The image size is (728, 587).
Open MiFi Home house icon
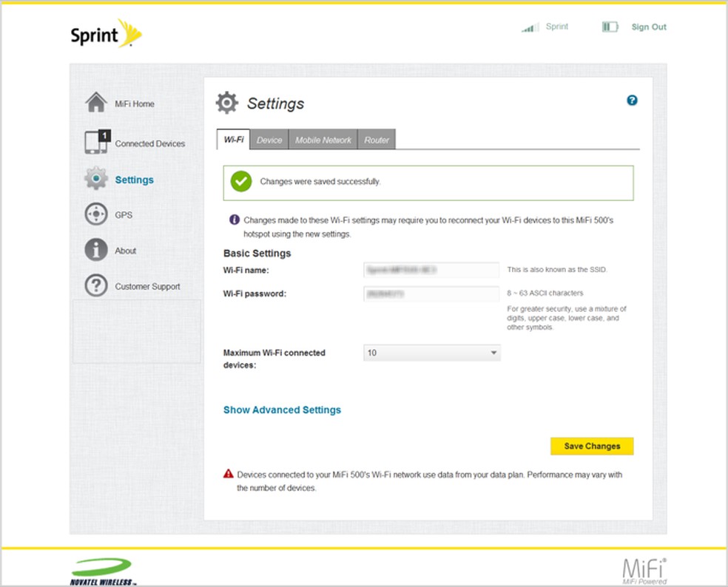(x=96, y=102)
